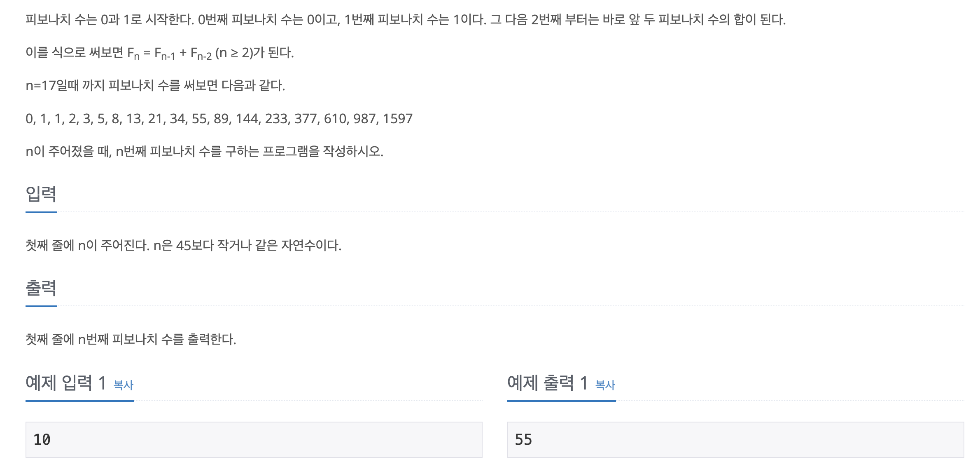
Task: Click the number 144 in the Fibonacci sequence
Action: (x=247, y=119)
